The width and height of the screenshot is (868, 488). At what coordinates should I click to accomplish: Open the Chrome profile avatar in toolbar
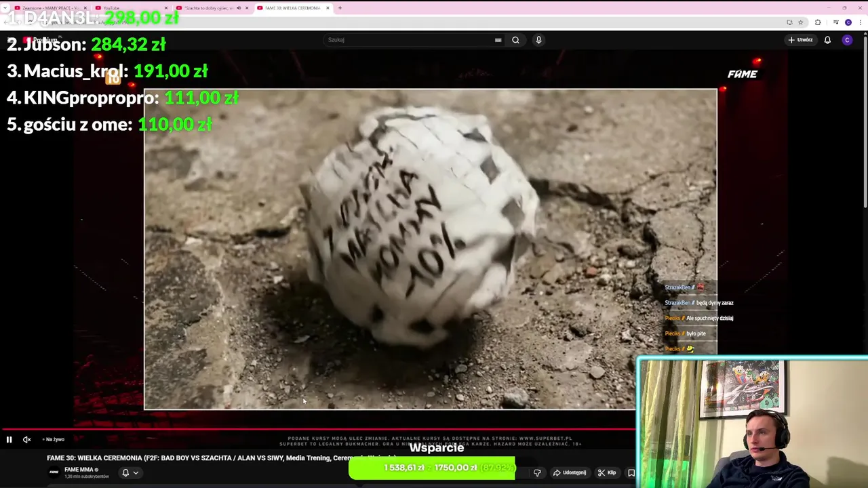pos(848,22)
